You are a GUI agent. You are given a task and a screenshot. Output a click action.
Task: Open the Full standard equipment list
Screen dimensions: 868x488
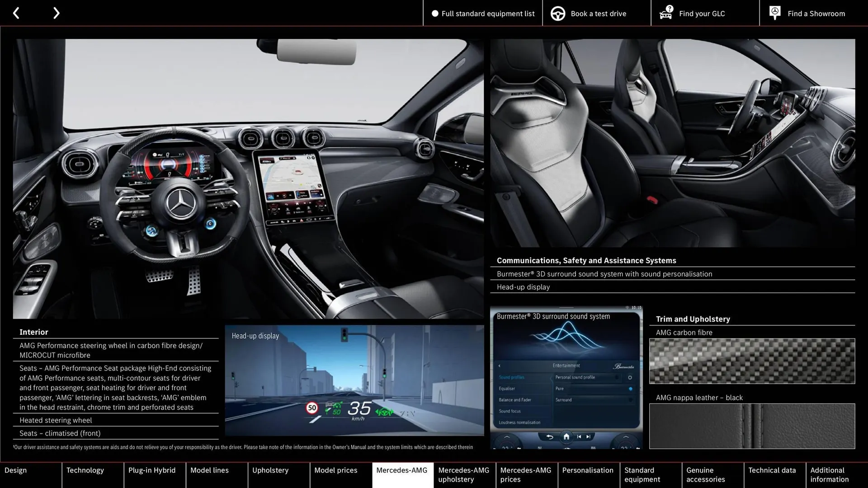(x=488, y=13)
